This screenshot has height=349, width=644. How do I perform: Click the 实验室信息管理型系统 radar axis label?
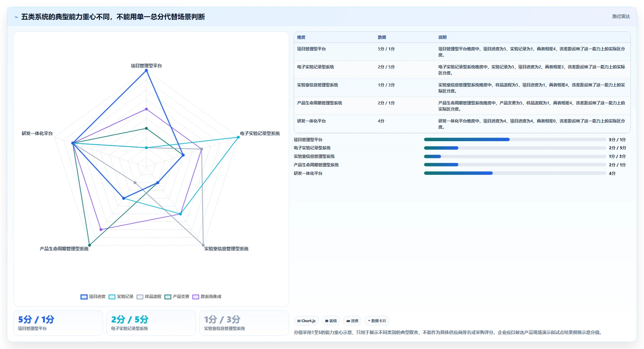(226, 249)
